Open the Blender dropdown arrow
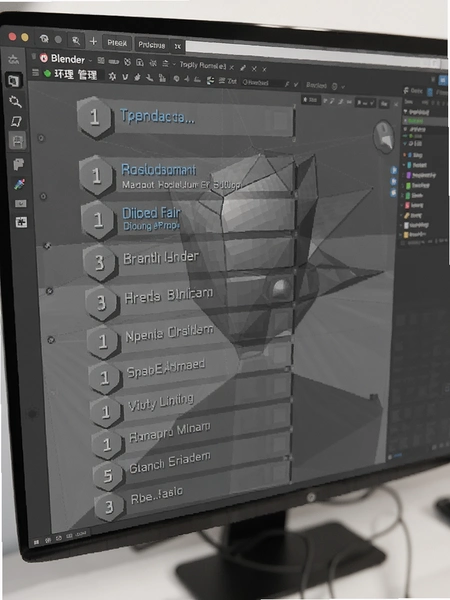The height and width of the screenshot is (600, 450). (x=91, y=60)
